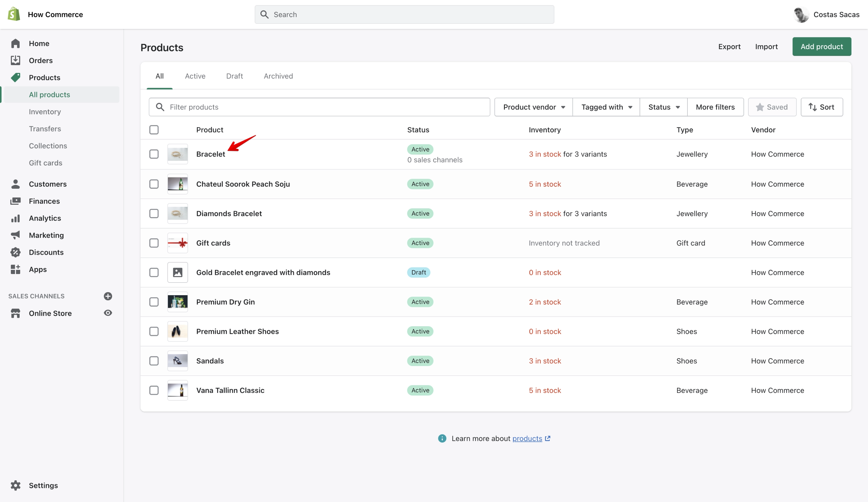Open the Diamonds Bracelet product name
The image size is (868, 502).
click(229, 213)
